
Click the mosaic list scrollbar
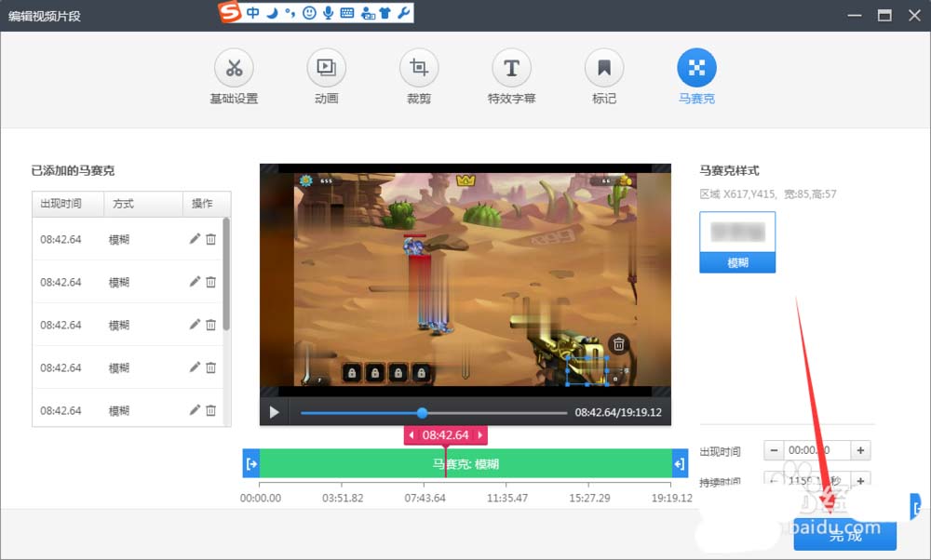[226, 274]
